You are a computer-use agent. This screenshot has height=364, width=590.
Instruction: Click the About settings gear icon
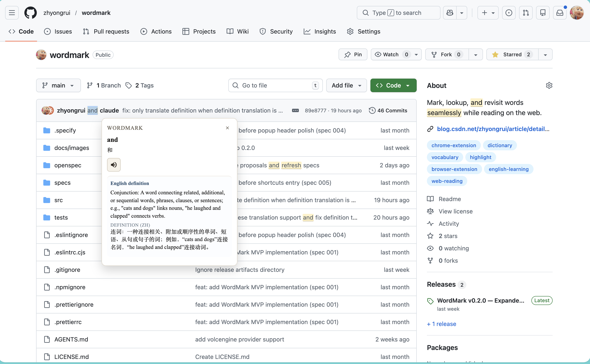pos(549,85)
